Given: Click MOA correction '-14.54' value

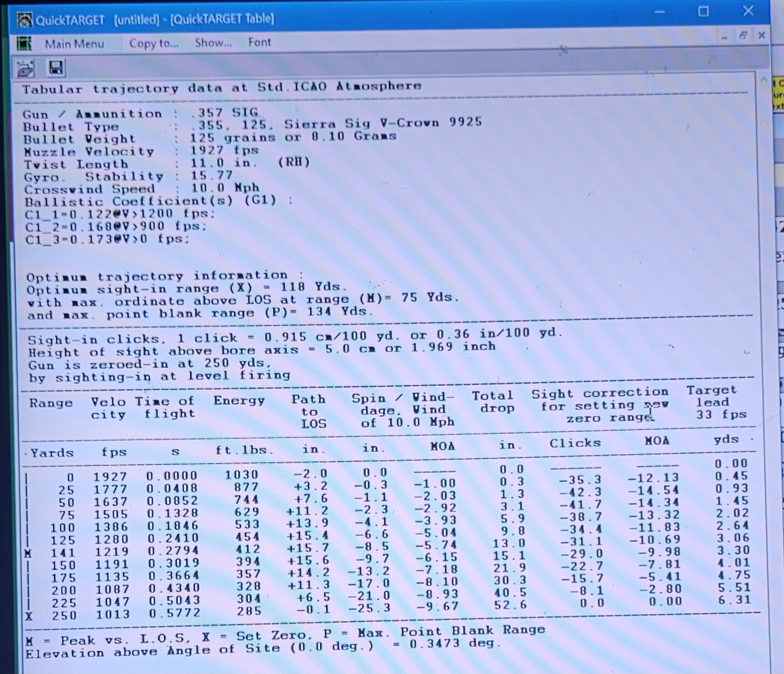Looking at the screenshot, I should 653,491.
